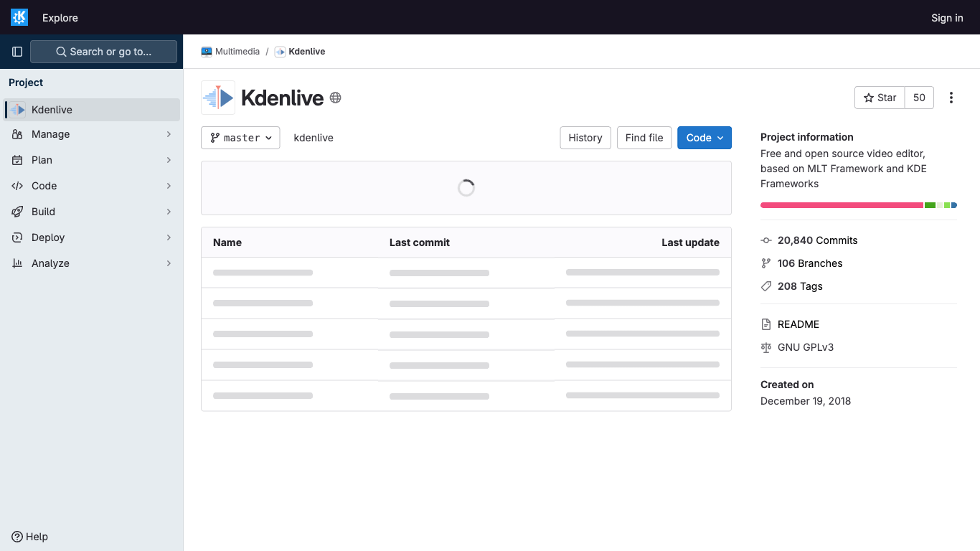Click the public visibility globe icon
This screenshot has height=551, width=980.
pos(335,98)
